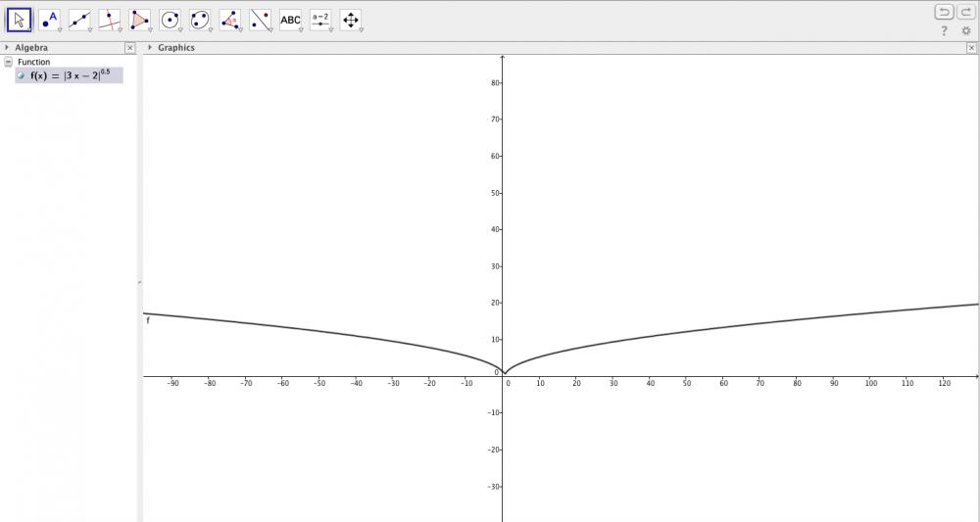The image size is (980, 522).
Task: Choose the Ellipse conic tool
Action: 200,20
